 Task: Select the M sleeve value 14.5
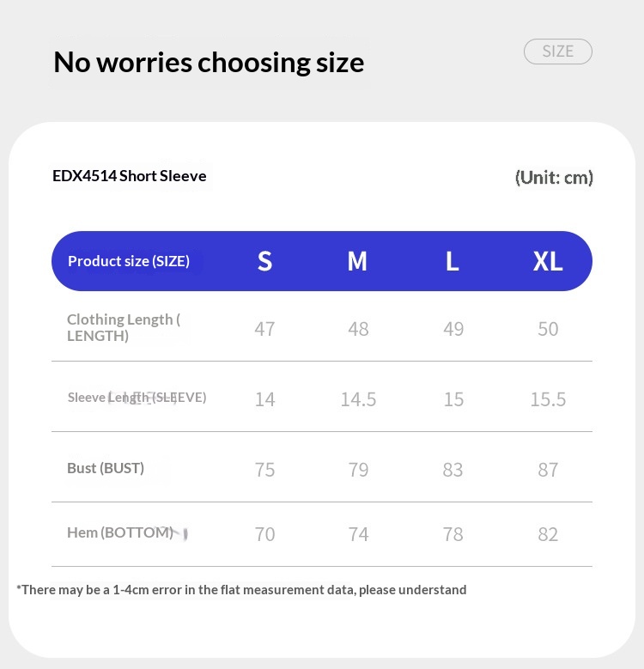pos(358,399)
